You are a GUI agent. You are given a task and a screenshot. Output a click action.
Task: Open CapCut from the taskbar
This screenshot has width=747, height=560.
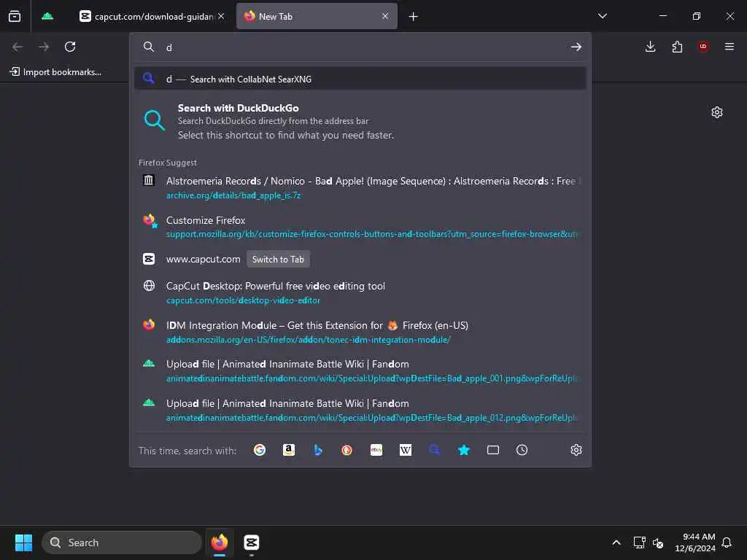coord(252,542)
